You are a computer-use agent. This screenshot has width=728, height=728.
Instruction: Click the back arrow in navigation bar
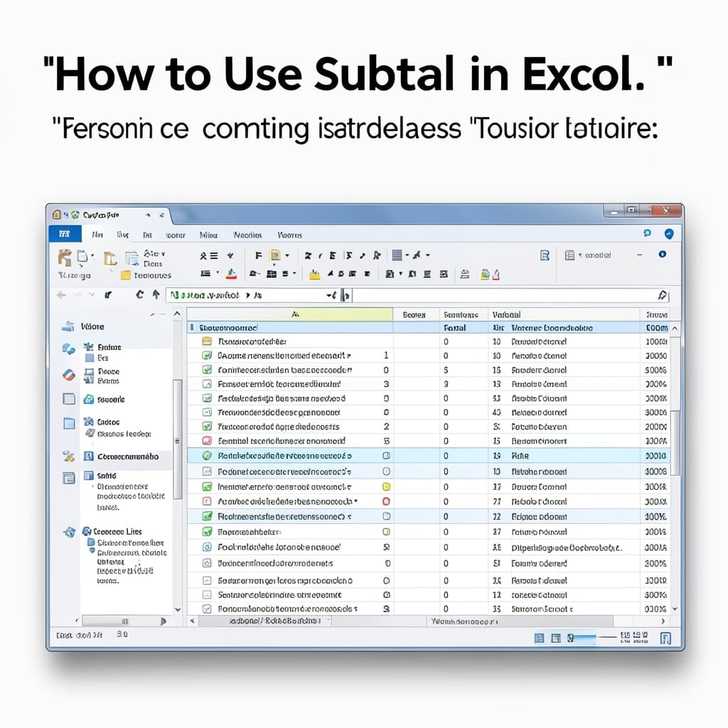tap(61, 295)
